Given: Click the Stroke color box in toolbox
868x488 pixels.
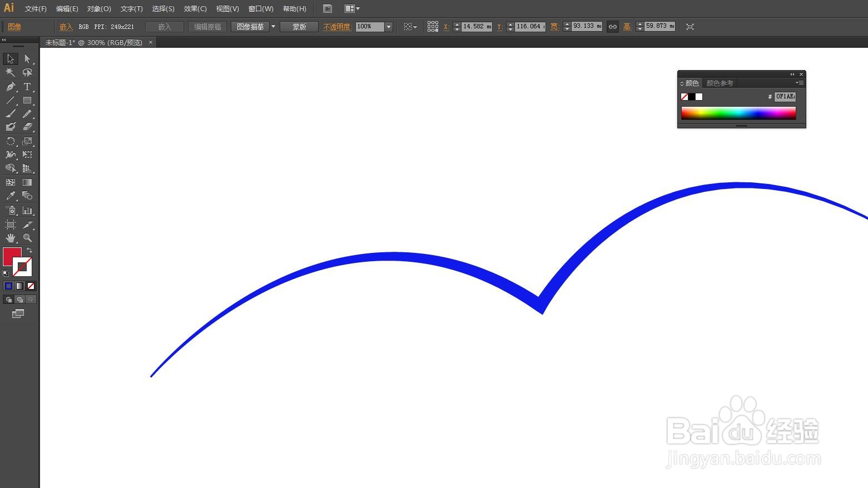Looking at the screenshot, I should tap(23, 267).
